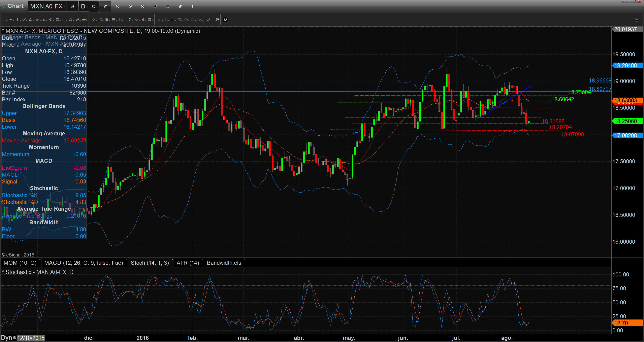Image resolution: width=644 pixels, height=342 pixels.
Task: Expand the up arrow tool dropdown
Action: (139, 21)
